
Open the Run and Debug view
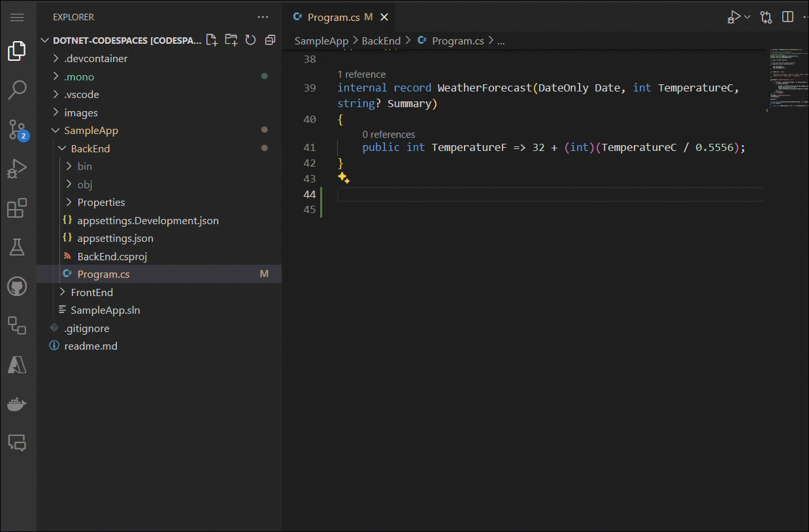17,169
